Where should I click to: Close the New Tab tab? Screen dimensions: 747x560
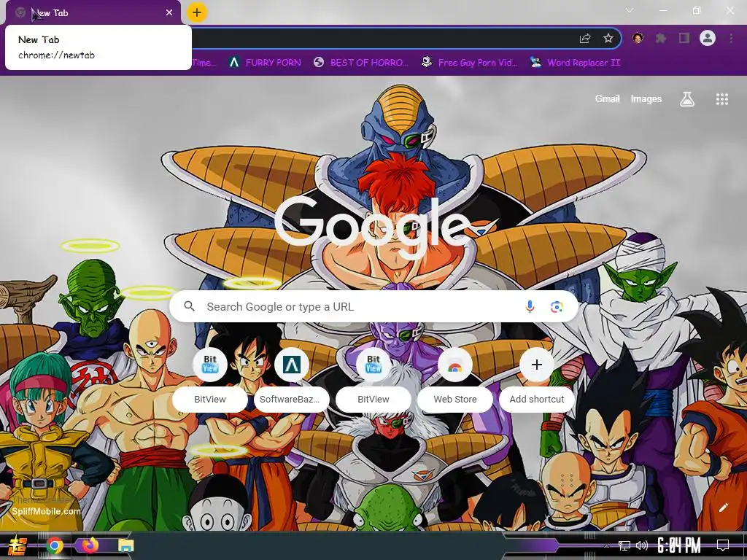[x=169, y=12]
